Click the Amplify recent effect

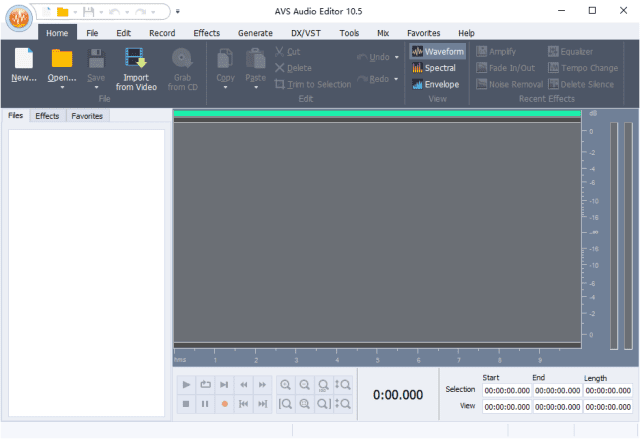pyautogui.click(x=496, y=52)
